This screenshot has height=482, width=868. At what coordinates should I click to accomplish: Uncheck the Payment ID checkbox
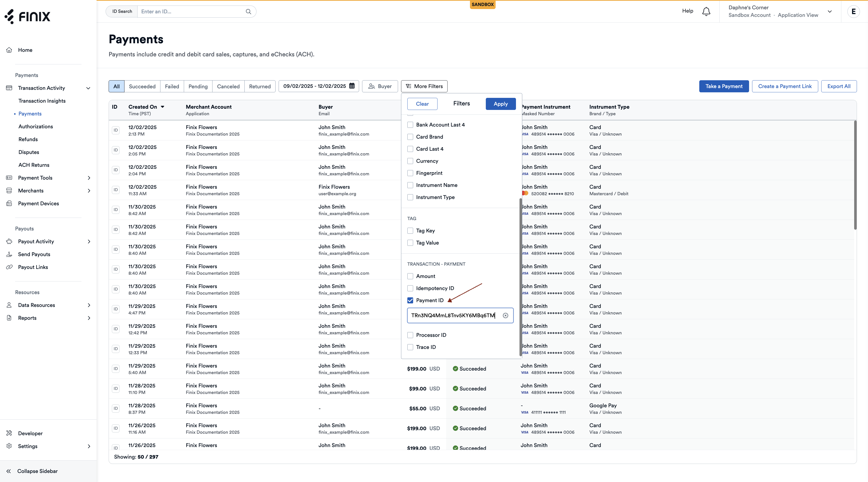tap(410, 300)
